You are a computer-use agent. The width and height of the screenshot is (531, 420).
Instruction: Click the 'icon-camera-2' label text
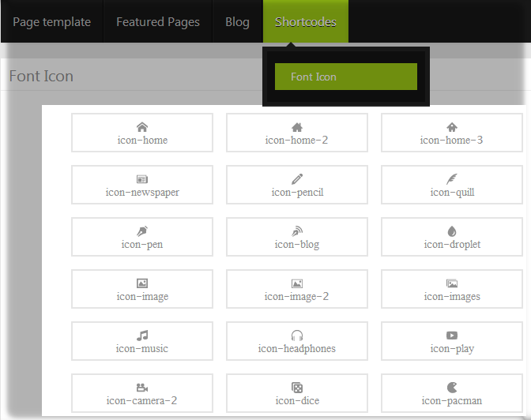tap(141, 401)
